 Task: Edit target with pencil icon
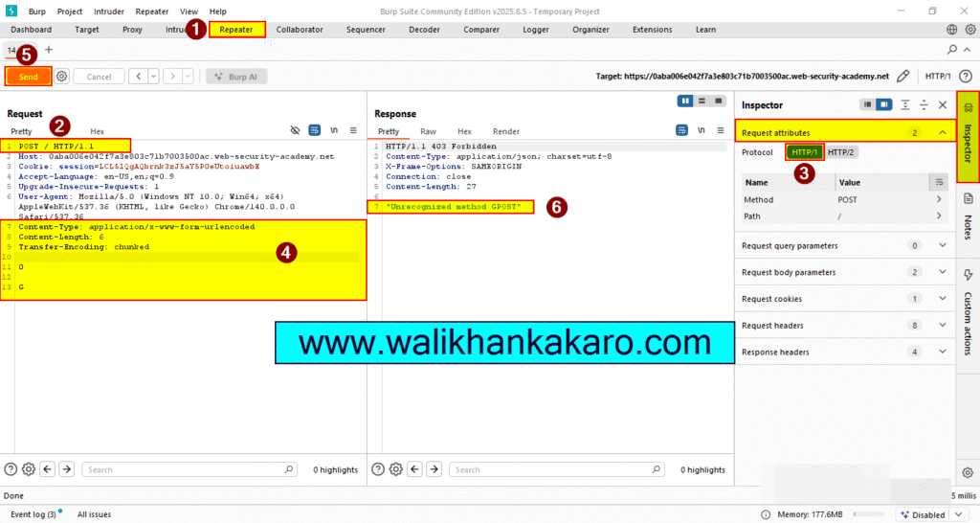click(x=902, y=77)
